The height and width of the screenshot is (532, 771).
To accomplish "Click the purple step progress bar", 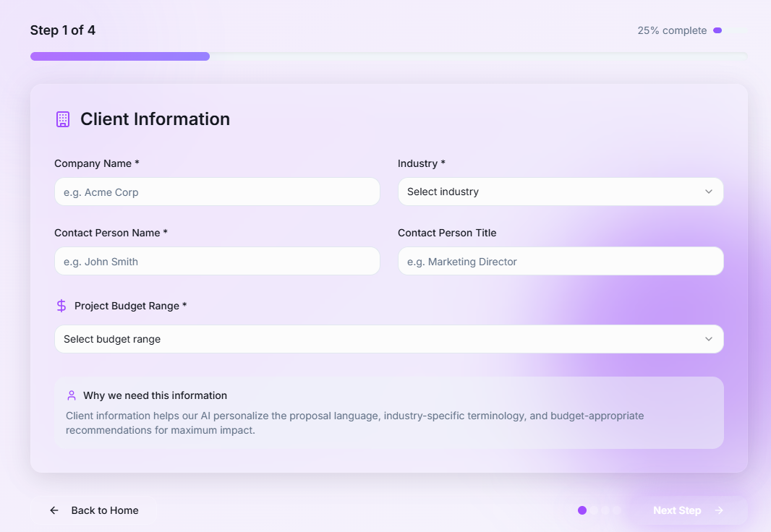I will tap(120, 56).
